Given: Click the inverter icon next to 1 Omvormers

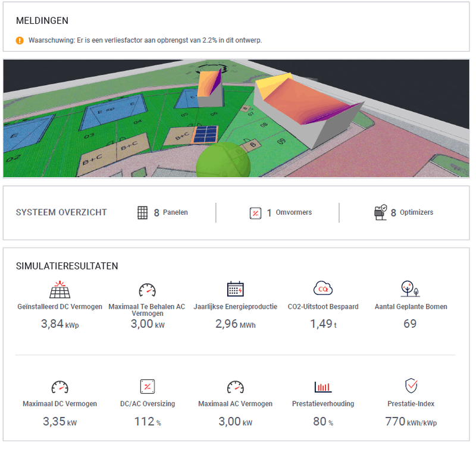Looking at the screenshot, I should tap(255, 213).
